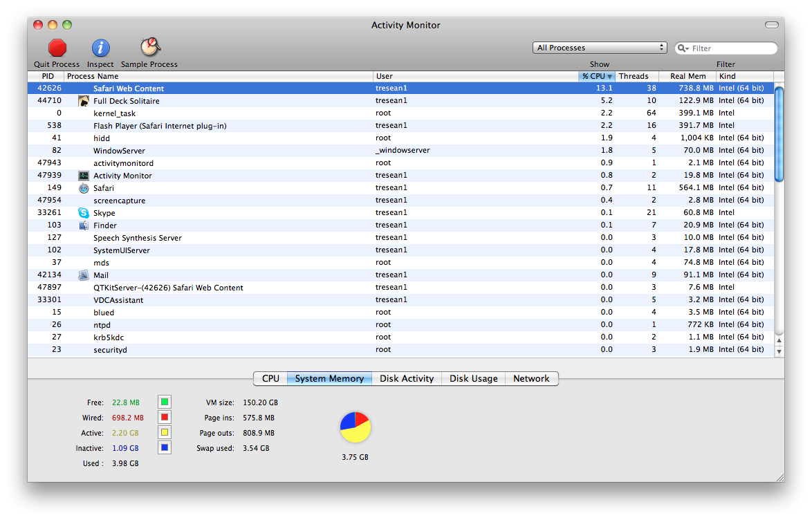The width and height of the screenshot is (812, 520).
Task: Click the Activity Monitor row icon
Action: click(x=84, y=176)
